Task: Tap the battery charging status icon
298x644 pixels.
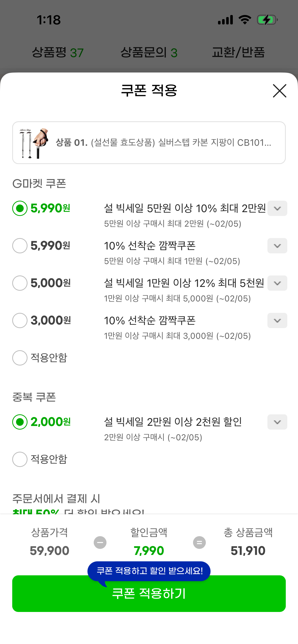Action: 267,20
